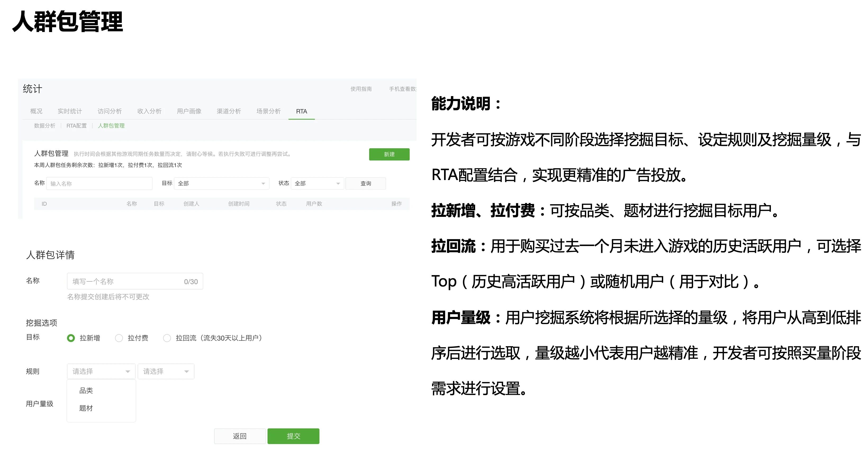Click the 输入名称 search field
The image size is (868, 466).
99,183
